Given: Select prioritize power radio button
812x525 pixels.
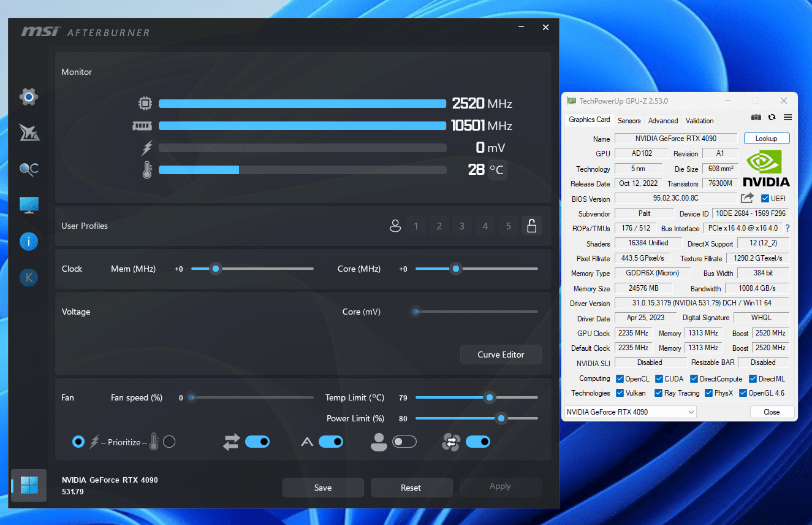Looking at the screenshot, I should click(x=78, y=442).
